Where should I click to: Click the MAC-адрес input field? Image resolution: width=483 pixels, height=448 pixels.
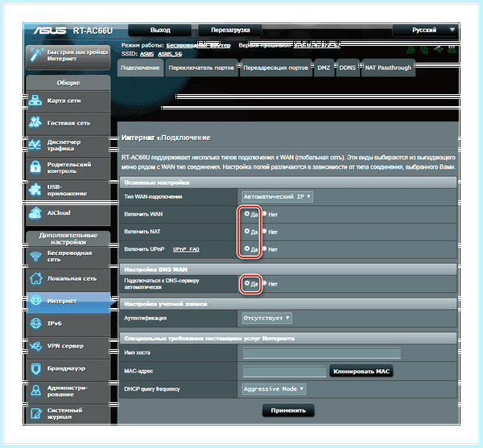[x=284, y=372]
